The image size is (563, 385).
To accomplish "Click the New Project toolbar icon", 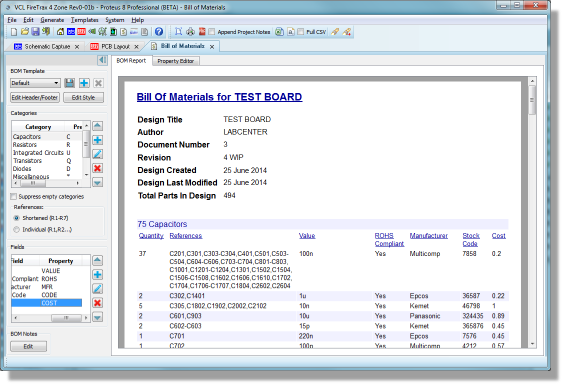I will (x=14, y=32).
